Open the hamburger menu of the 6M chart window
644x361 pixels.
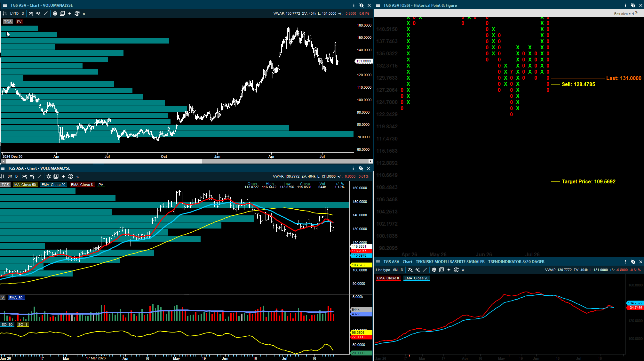point(3,168)
